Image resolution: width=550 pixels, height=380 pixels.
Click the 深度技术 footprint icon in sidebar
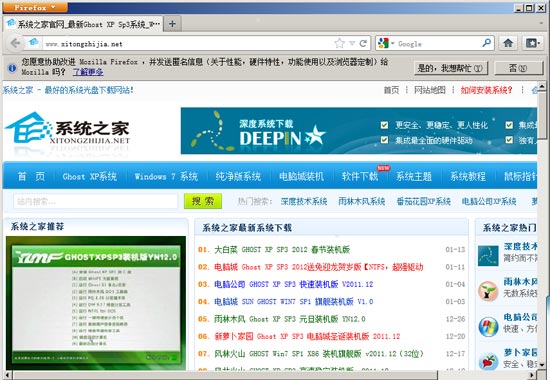[488, 255]
